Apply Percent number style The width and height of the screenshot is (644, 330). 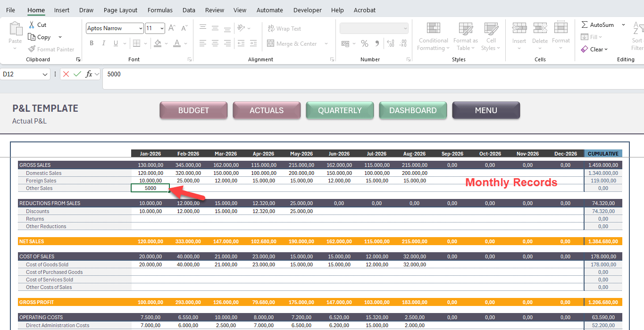364,43
